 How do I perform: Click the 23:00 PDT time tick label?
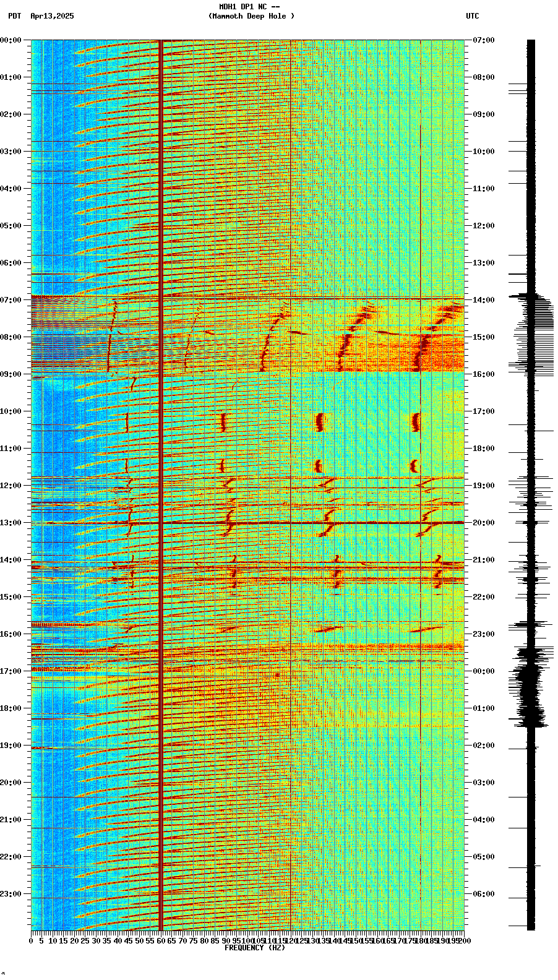pyautogui.click(x=11, y=894)
